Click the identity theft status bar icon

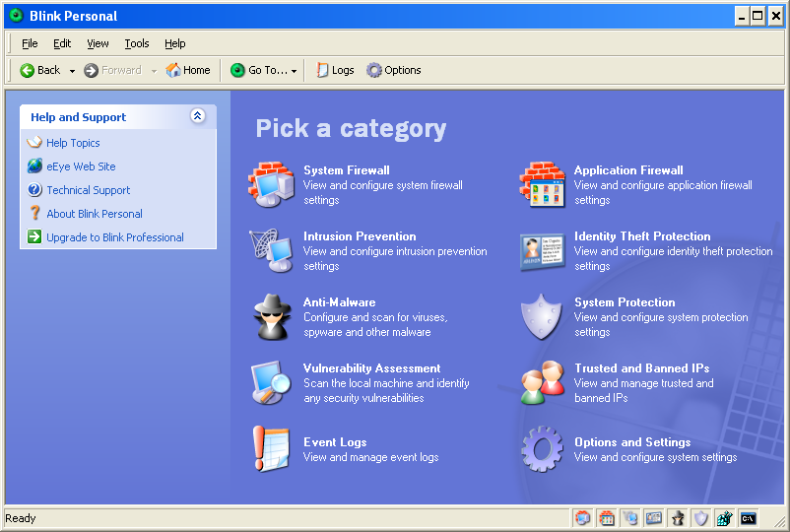coord(653,518)
